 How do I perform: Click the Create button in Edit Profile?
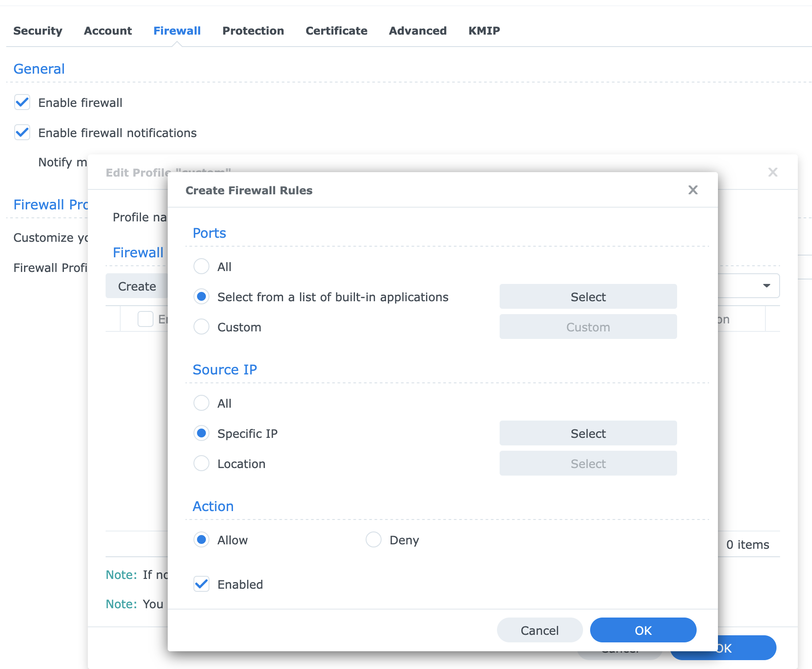coord(137,286)
